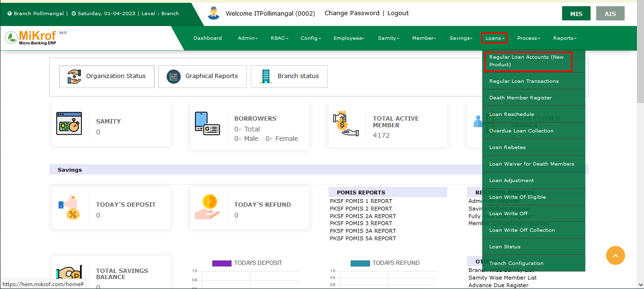Expand the Admin dropdown menu

tap(247, 38)
